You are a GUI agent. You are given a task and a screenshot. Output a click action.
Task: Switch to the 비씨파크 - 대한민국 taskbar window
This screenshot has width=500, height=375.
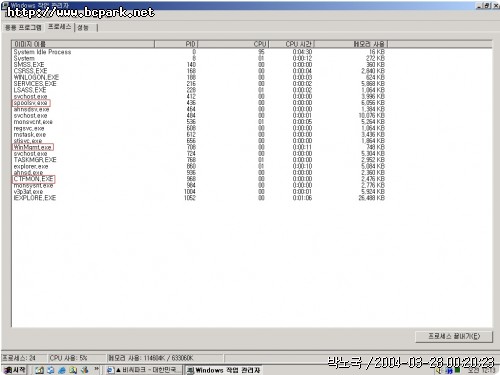pyautogui.click(x=144, y=370)
